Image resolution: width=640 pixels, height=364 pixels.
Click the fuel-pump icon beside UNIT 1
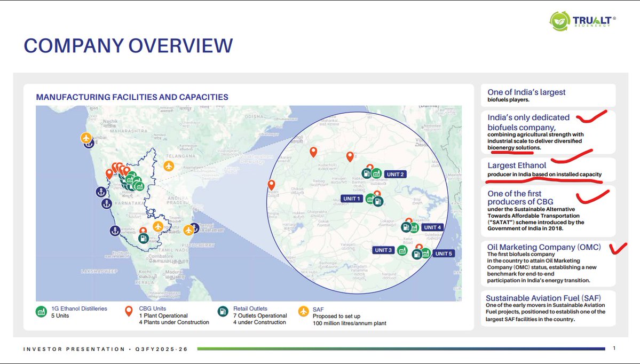378,201
